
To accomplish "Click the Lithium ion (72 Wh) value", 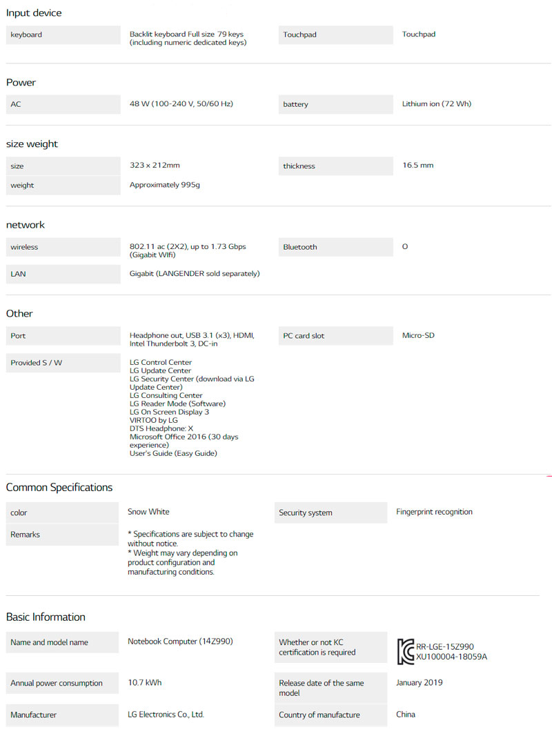I will pos(437,104).
